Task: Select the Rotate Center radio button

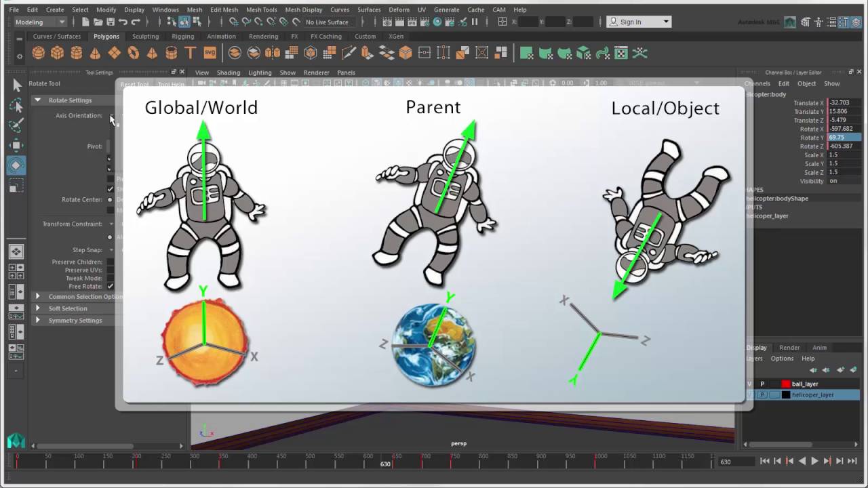Action: [x=110, y=199]
